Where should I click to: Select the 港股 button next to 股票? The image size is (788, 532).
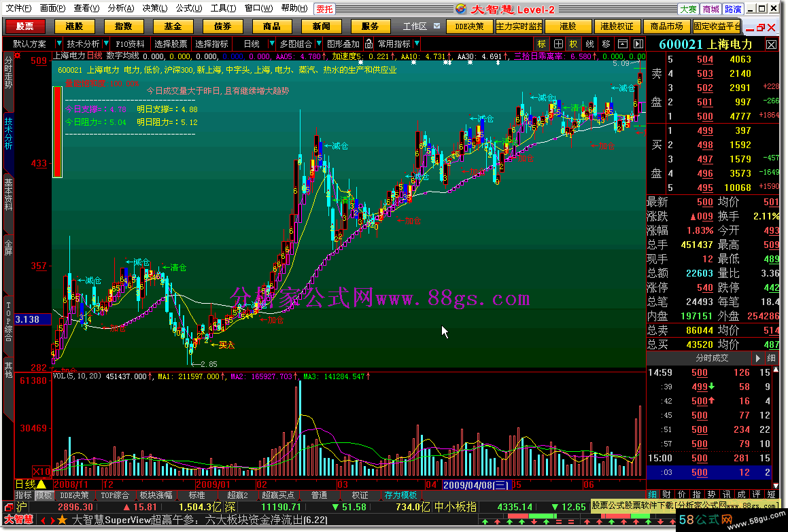tap(74, 26)
